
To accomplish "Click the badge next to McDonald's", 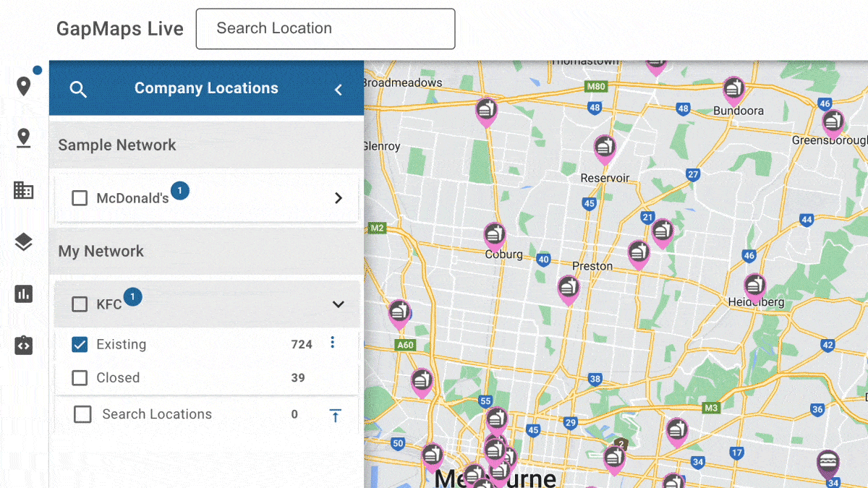I will coord(180,191).
